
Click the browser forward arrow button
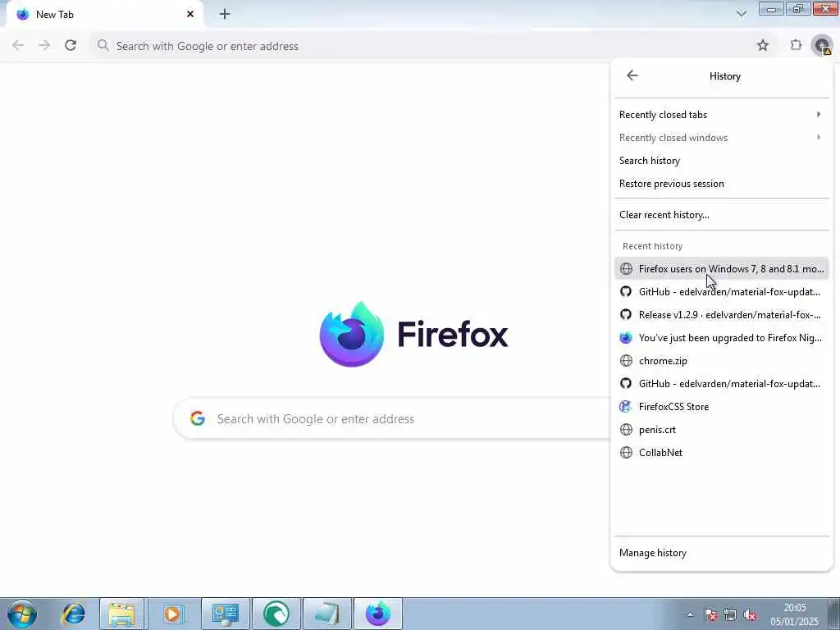[x=44, y=46]
